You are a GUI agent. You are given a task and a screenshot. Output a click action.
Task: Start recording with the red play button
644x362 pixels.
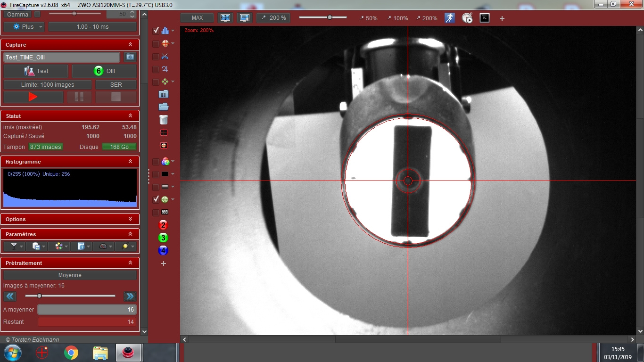[x=33, y=97]
